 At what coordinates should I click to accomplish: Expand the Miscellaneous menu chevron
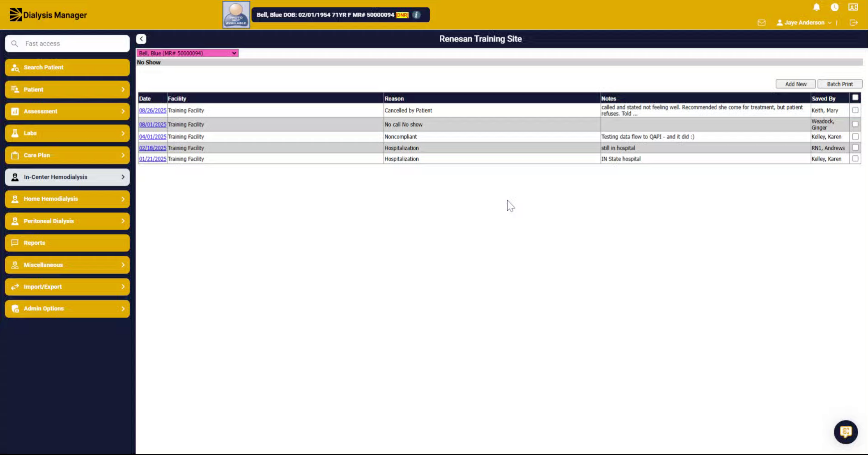(x=123, y=265)
